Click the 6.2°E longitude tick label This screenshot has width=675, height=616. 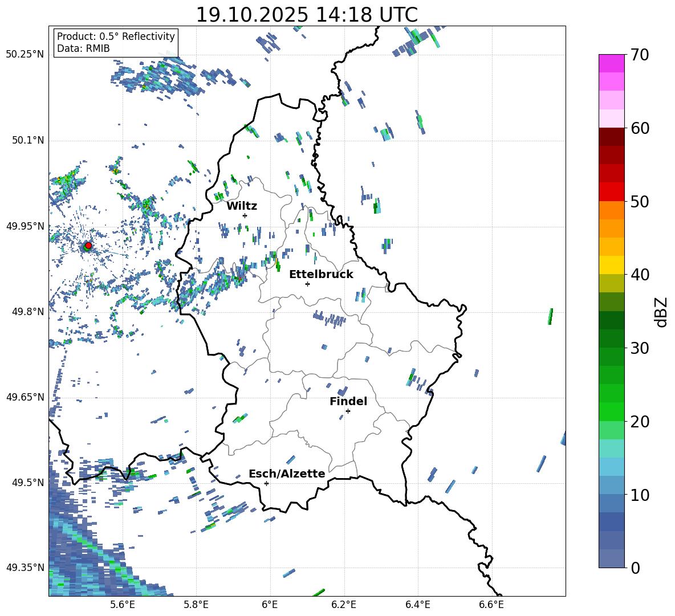[344, 603]
